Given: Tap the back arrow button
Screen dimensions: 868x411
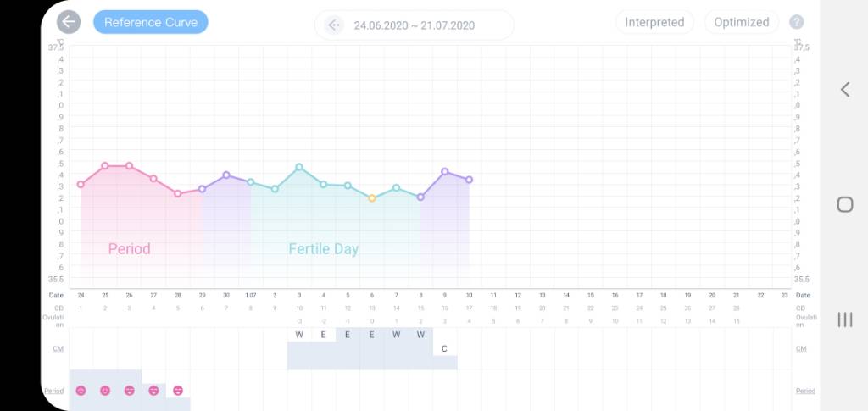Looking at the screenshot, I should (x=69, y=23).
